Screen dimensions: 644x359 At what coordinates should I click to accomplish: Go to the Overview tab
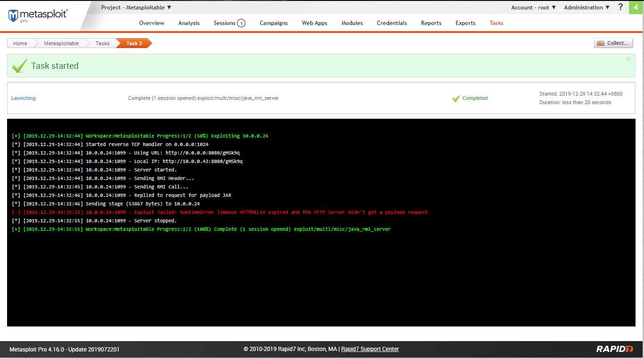[x=152, y=23]
